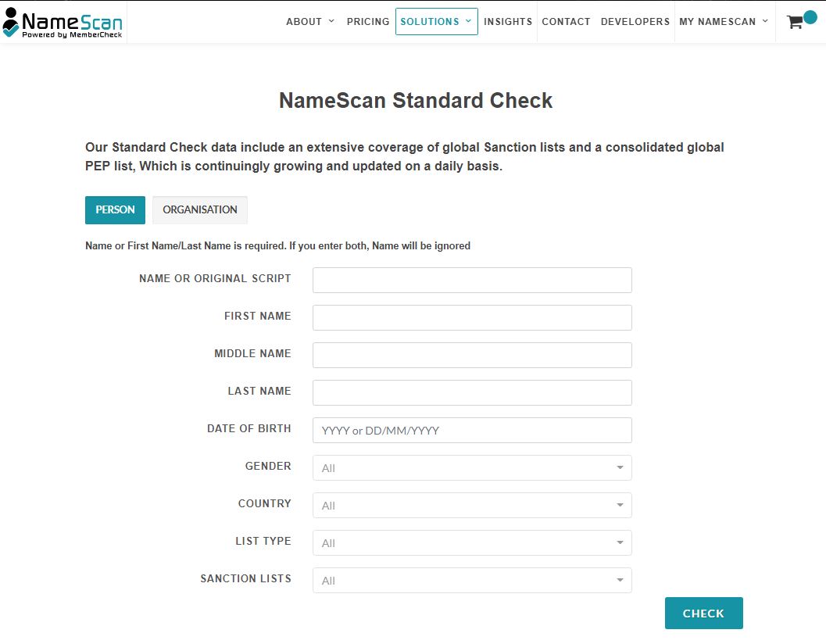Click into the First Name field
This screenshot has width=826, height=644.
click(x=472, y=317)
